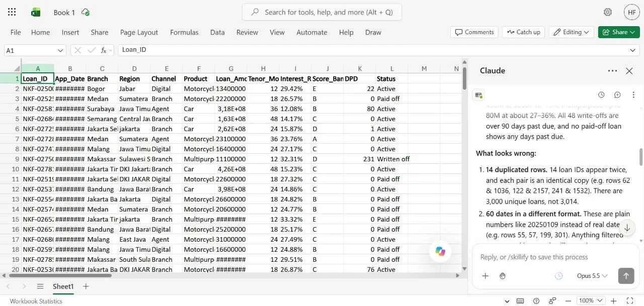The image size is (644, 306).
Task: Choose model from Opus 5.5 dropdown
Action: pyautogui.click(x=592, y=275)
